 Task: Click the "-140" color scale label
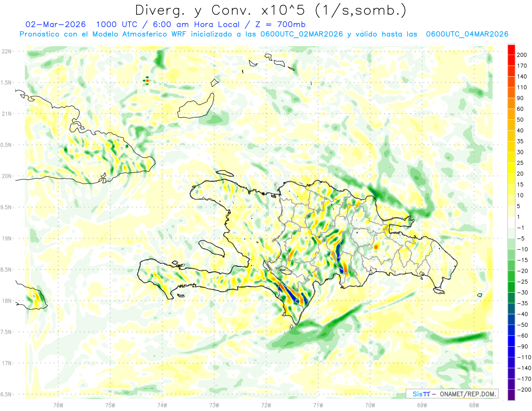[524, 369]
